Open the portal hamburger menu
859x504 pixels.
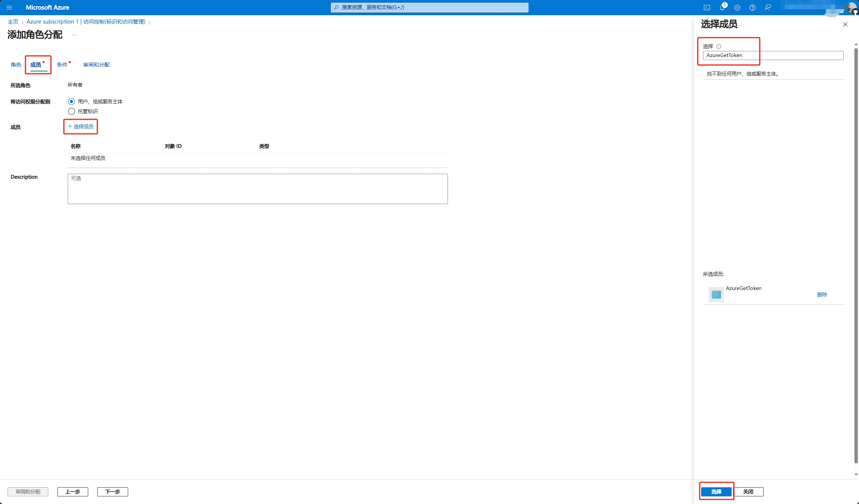point(9,8)
